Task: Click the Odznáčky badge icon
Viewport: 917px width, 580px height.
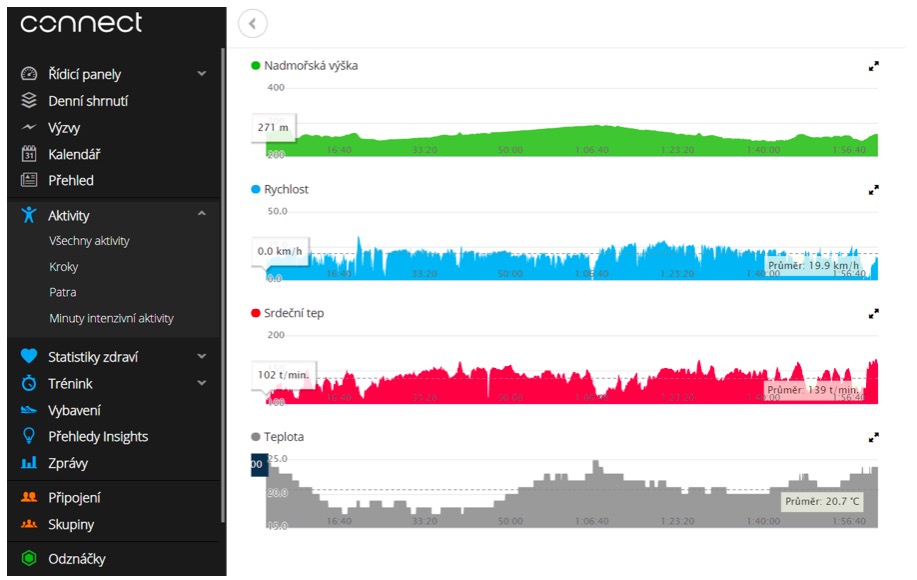Action: click(x=29, y=558)
